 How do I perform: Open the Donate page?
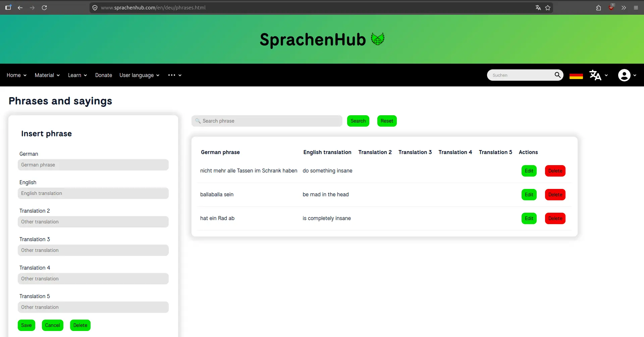(x=104, y=75)
